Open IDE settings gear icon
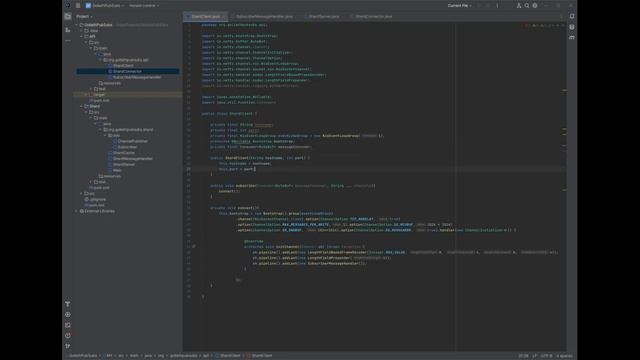640x360 pixels. (535, 6)
